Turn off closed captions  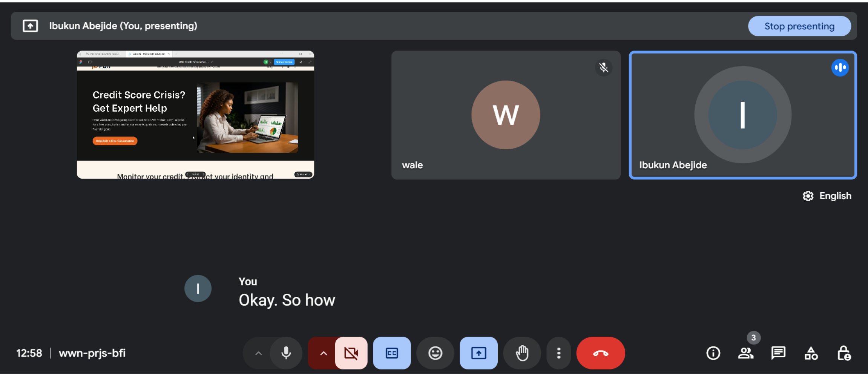[392, 353]
